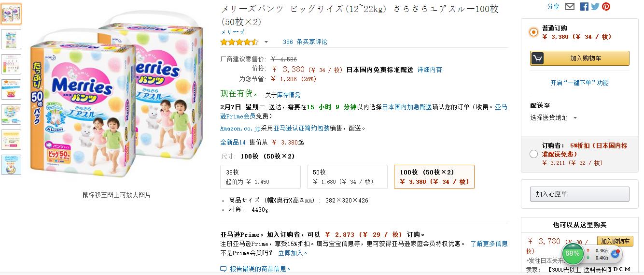Open the second product thumbnail image
Screen dimensions: 644x275
point(11,39)
